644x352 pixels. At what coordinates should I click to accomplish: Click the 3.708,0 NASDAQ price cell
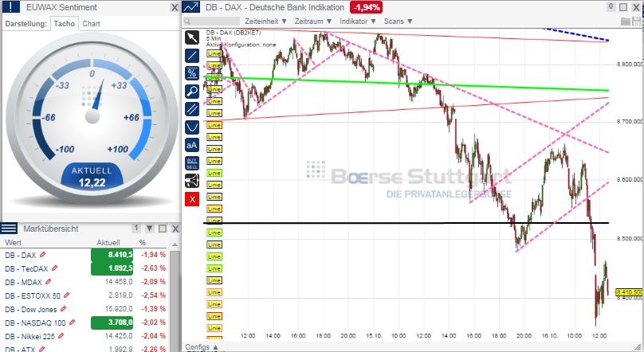click(112, 323)
